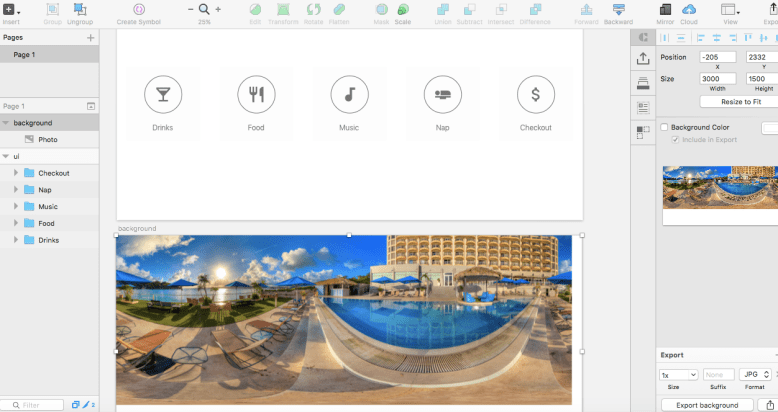
Task: Apply the Intersect boolean operation
Action: [501, 9]
